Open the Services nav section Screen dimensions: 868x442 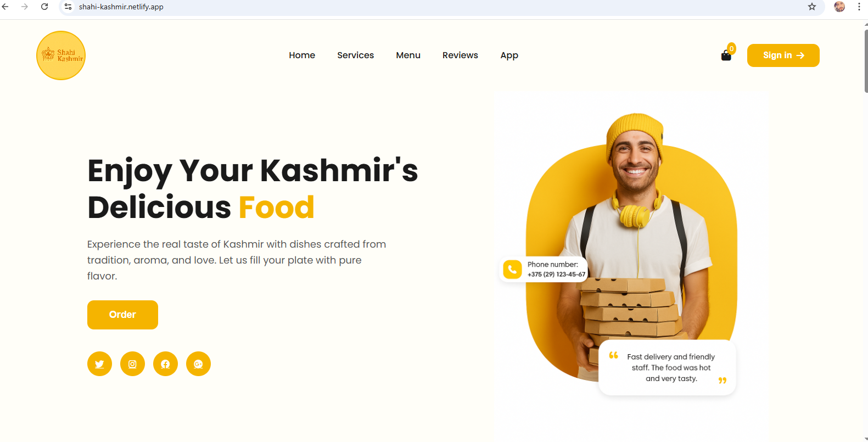pyautogui.click(x=355, y=55)
